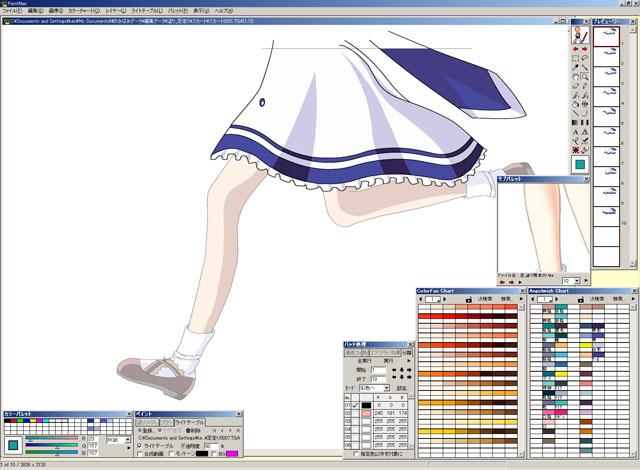Viewport: 640px width, 470px height.
Task: Click the opacity percentage input field
Action: pyautogui.click(x=211, y=446)
